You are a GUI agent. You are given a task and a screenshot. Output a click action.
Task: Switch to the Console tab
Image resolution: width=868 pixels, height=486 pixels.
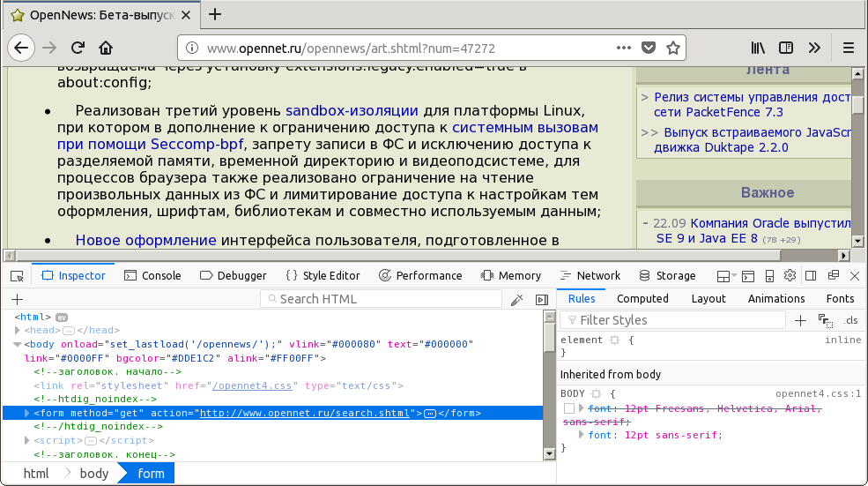(x=152, y=275)
